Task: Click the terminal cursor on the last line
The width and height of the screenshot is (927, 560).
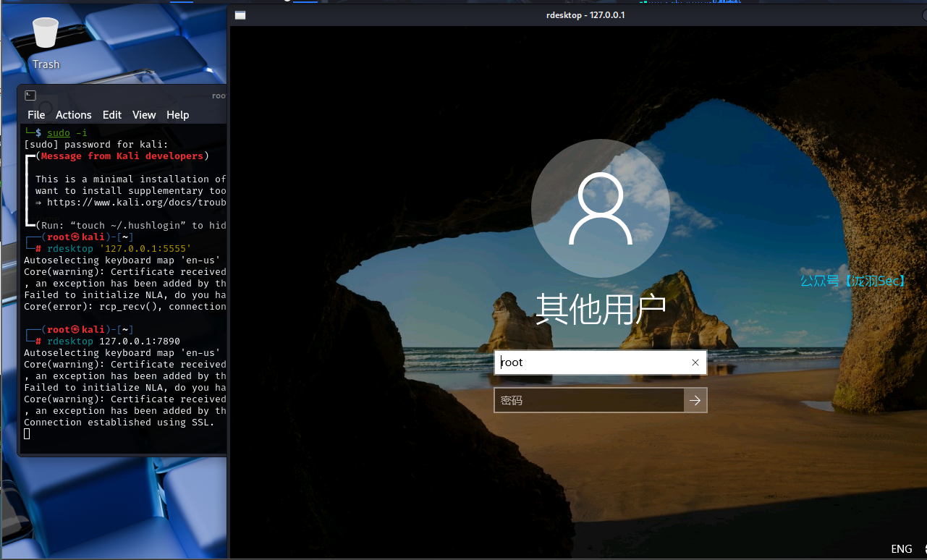Action: click(27, 434)
